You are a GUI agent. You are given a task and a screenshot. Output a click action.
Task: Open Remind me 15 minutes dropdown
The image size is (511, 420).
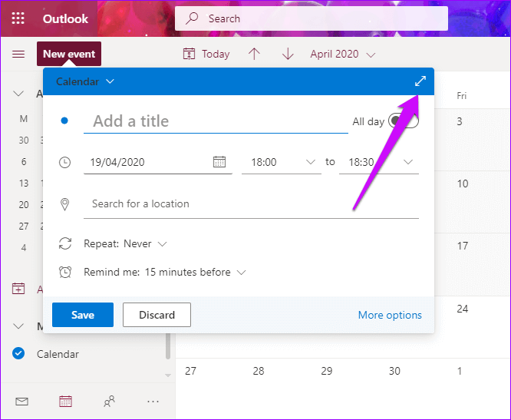(x=164, y=272)
